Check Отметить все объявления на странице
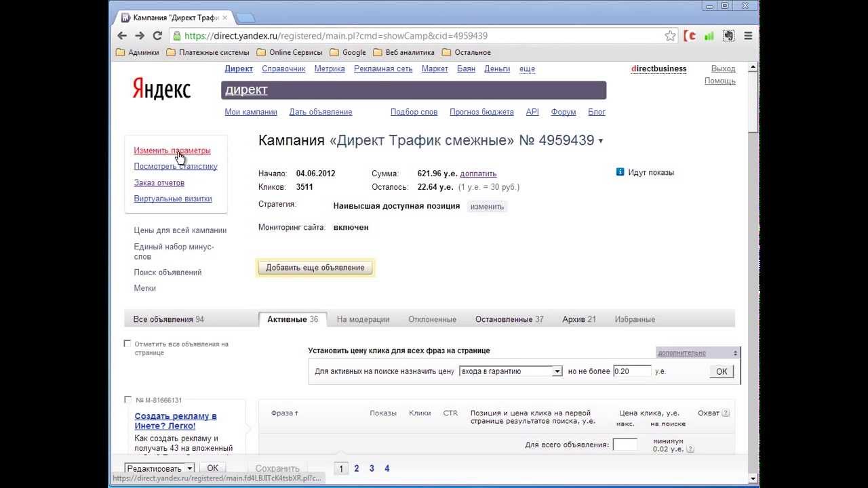Screen dimensions: 868x488 127,344
